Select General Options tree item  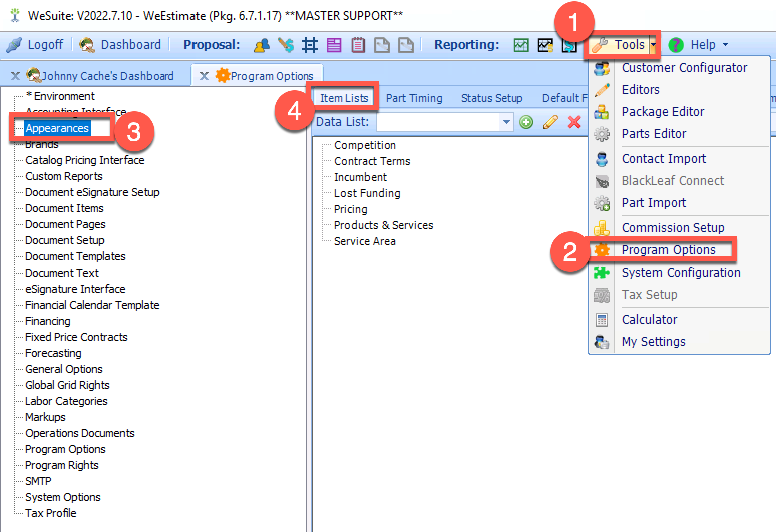64,369
